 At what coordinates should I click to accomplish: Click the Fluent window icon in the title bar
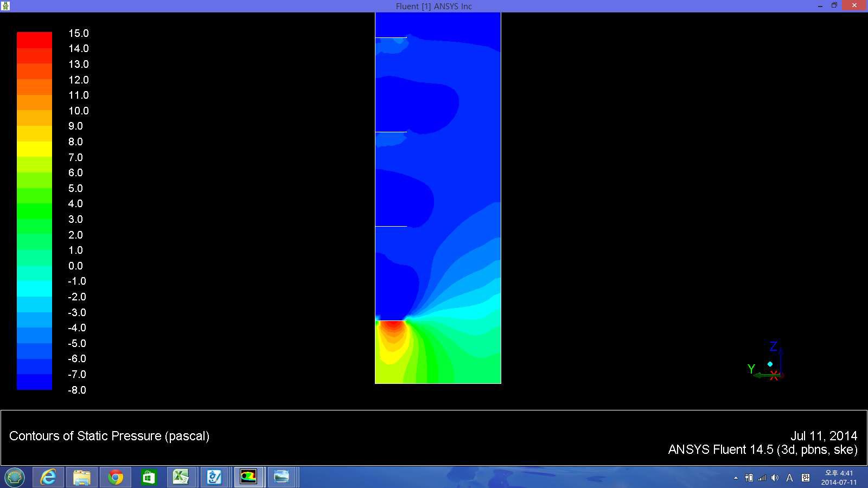5,6
